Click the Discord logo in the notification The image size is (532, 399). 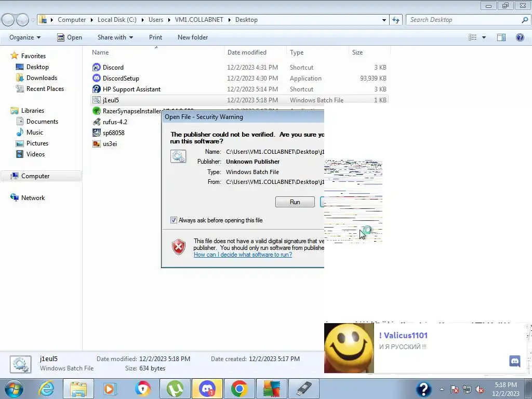(515, 361)
